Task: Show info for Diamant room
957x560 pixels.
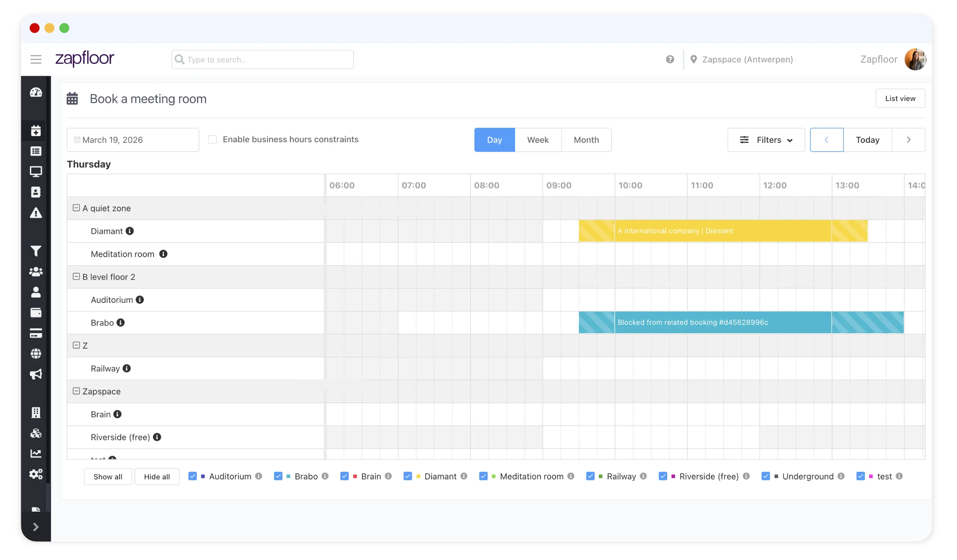Action: tap(129, 231)
